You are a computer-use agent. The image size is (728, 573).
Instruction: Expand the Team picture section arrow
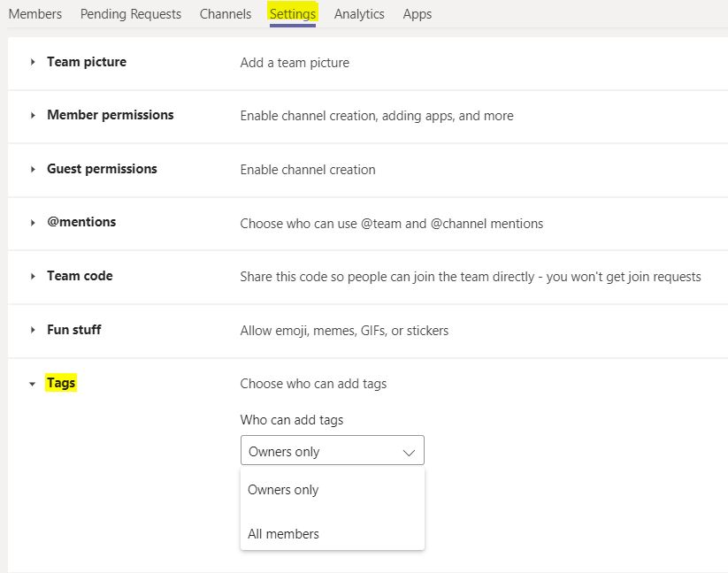33,63
